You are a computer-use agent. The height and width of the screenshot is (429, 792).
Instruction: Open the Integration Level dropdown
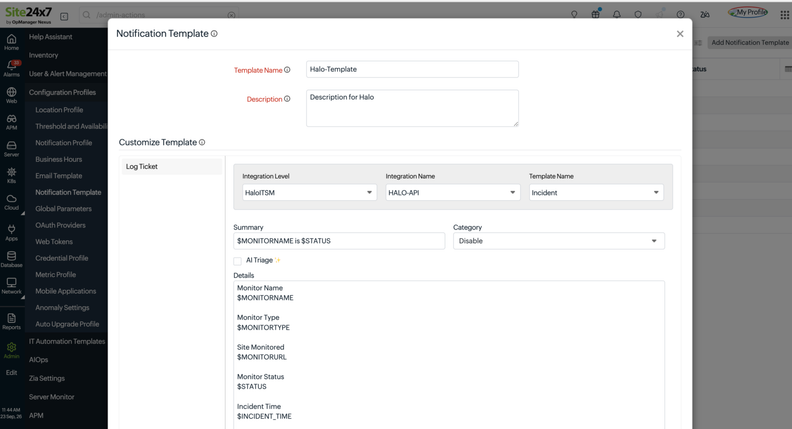[x=309, y=193]
